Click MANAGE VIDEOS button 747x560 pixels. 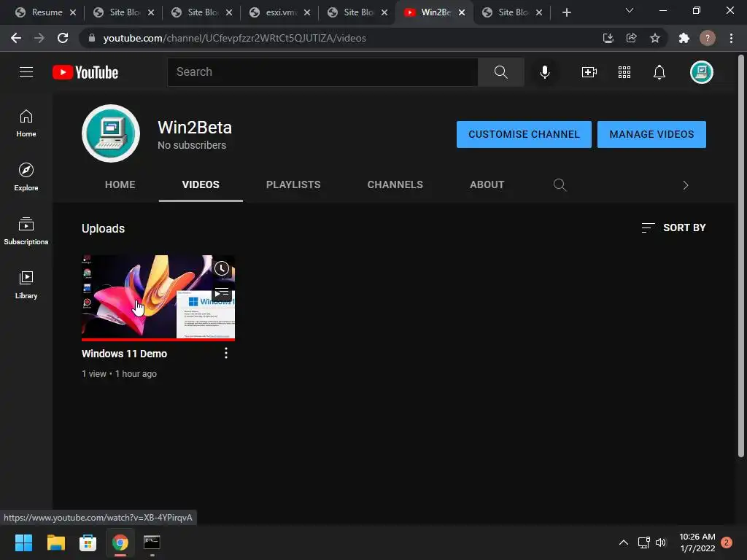tap(651, 134)
